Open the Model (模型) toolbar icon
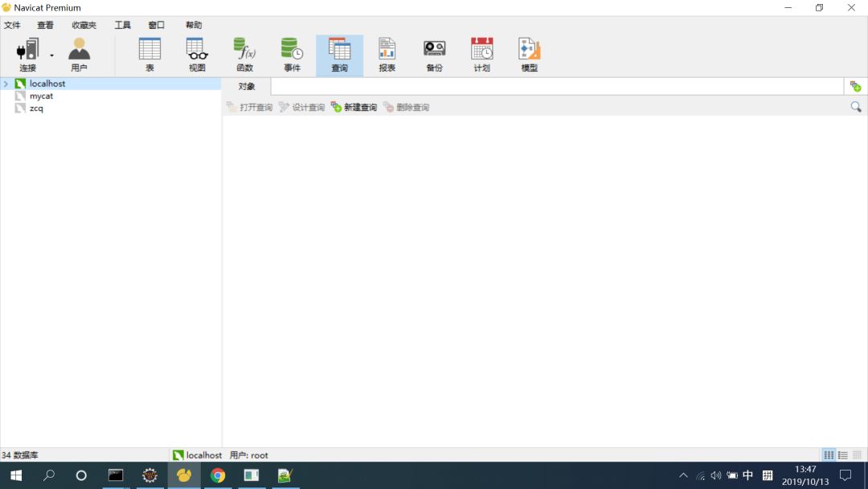The height and width of the screenshot is (489, 868). tap(529, 55)
